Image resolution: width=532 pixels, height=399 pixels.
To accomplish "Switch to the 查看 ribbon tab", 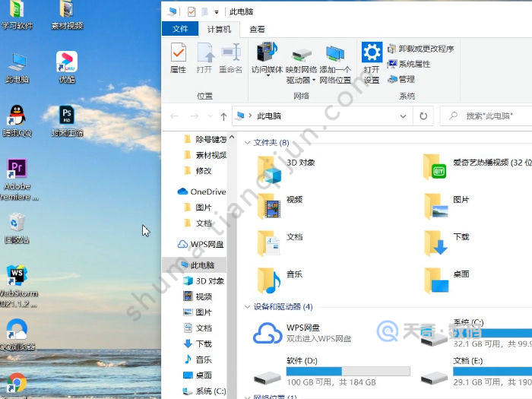I will point(257,29).
